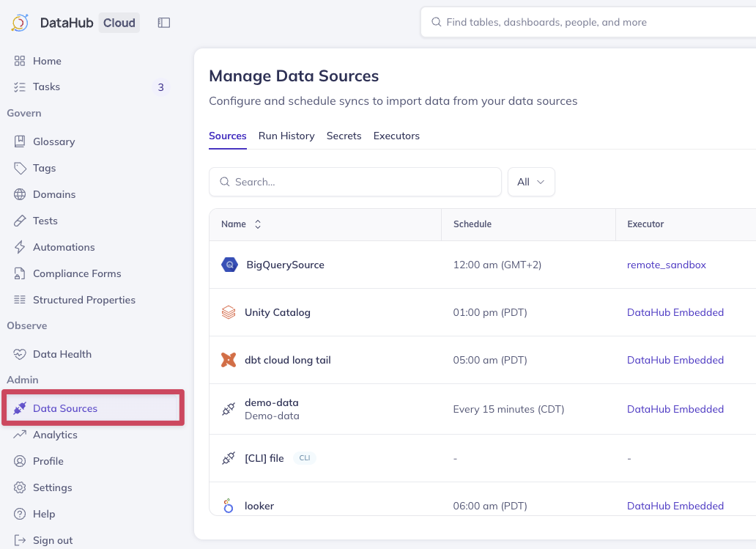Screen dimensions: 756x549
Task: Click the [CLI] file source name
Action: pos(264,458)
